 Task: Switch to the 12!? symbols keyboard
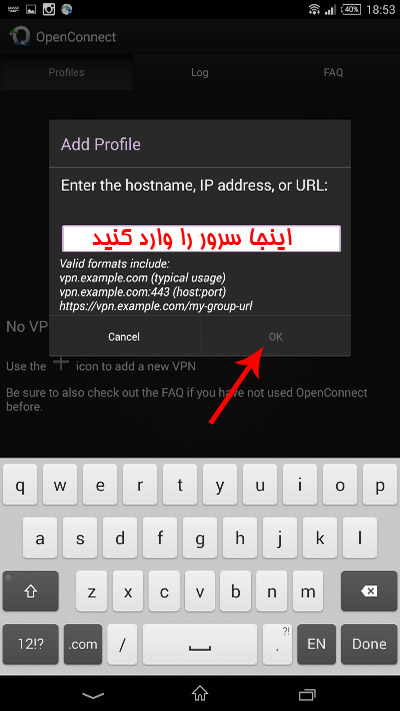pos(30,644)
